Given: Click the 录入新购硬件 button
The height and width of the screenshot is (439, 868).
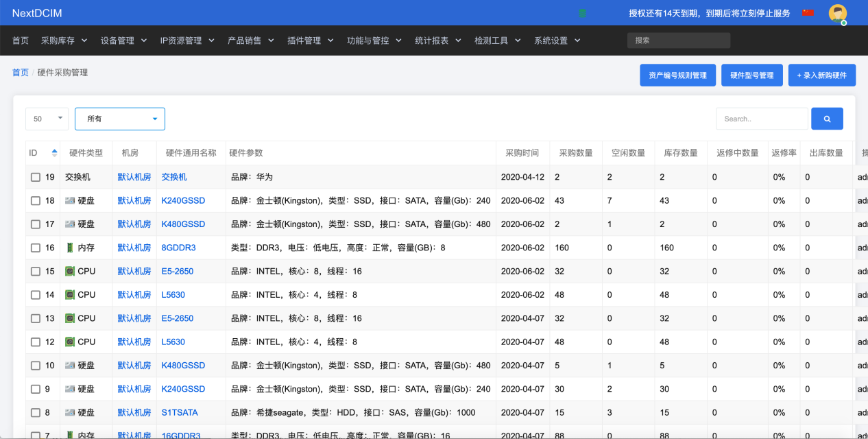Looking at the screenshot, I should tap(821, 75).
